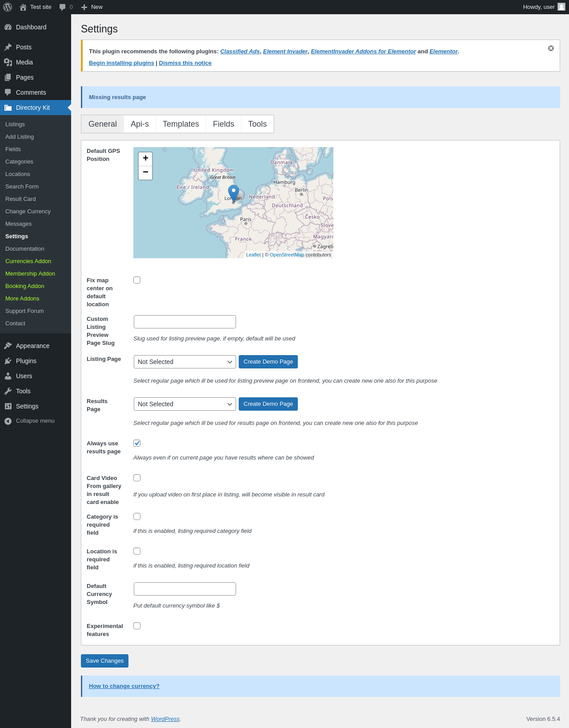This screenshot has height=728, width=569.
Task: Enable Fix map center on default location
Action: click(x=137, y=280)
